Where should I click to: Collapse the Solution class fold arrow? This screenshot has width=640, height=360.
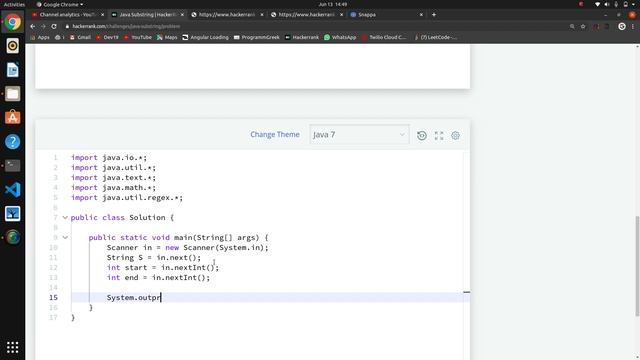65,218
